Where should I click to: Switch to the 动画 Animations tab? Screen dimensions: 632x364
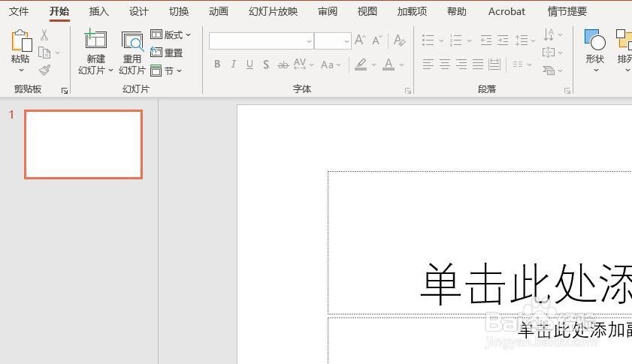219,11
